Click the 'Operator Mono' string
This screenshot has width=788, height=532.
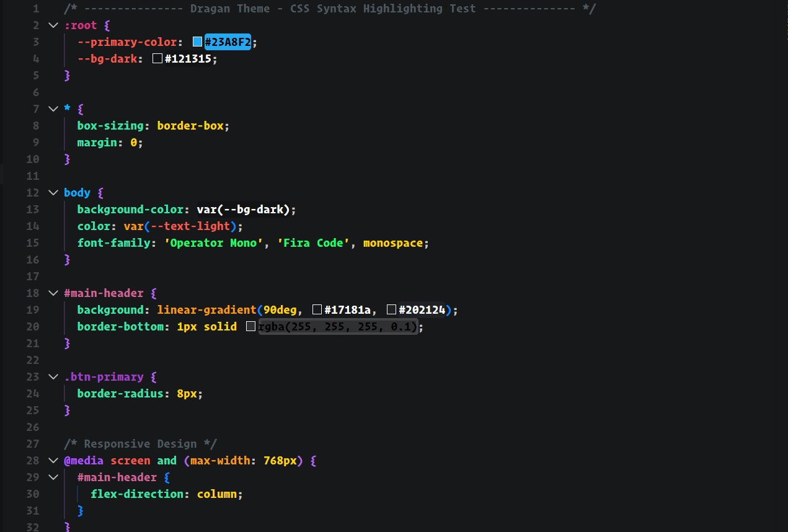click(x=214, y=243)
